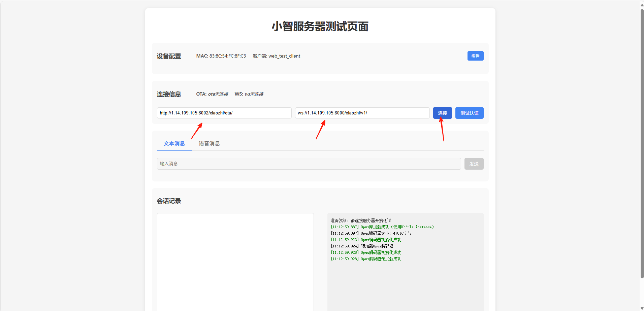Click log line Opus编码器大小: 47816字节

click(371, 233)
